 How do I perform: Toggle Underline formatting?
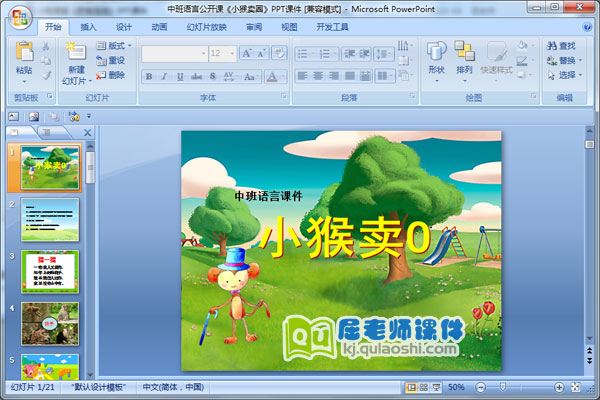(180, 77)
